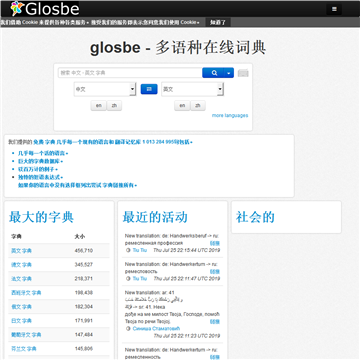Image resolution: width=360 pixels, height=360 pixels.
Task: Click the size value 171,991
Action: (84, 321)
